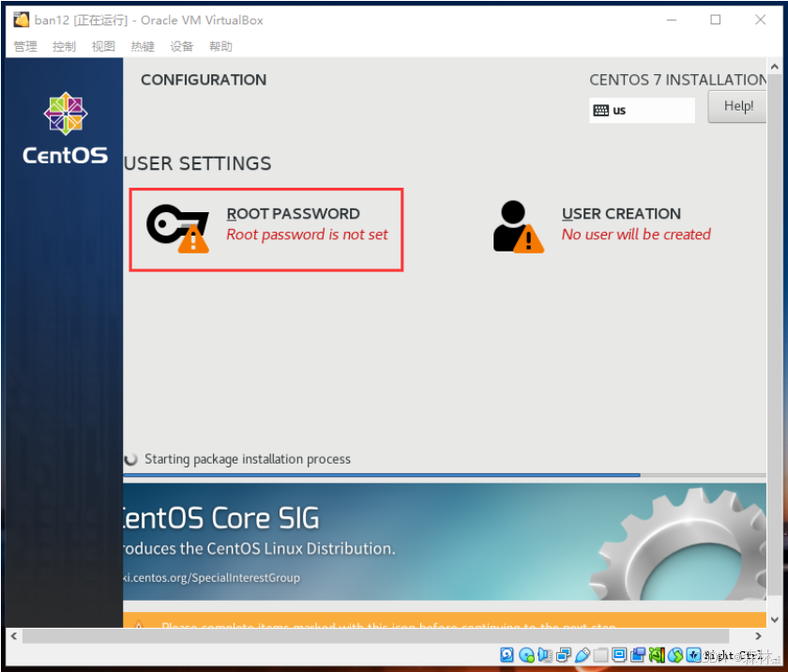The width and height of the screenshot is (788, 672).
Task: Click the SpecialInterestGroup wiki URL text
Action: (x=212, y=577)
